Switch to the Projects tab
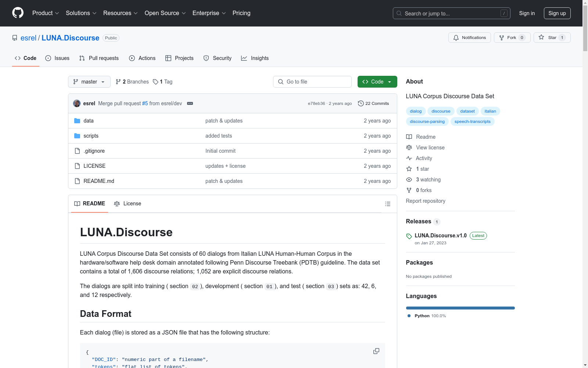 coord(179,58)
